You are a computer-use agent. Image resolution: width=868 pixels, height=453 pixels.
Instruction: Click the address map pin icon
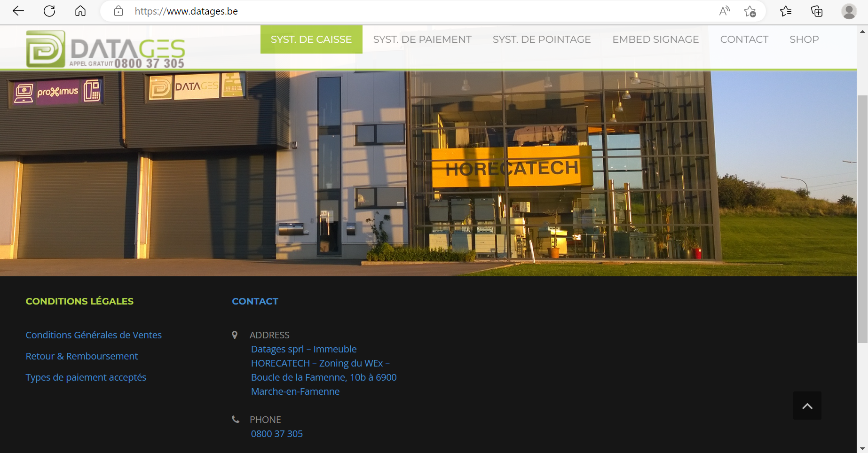[x=235, y=335]
